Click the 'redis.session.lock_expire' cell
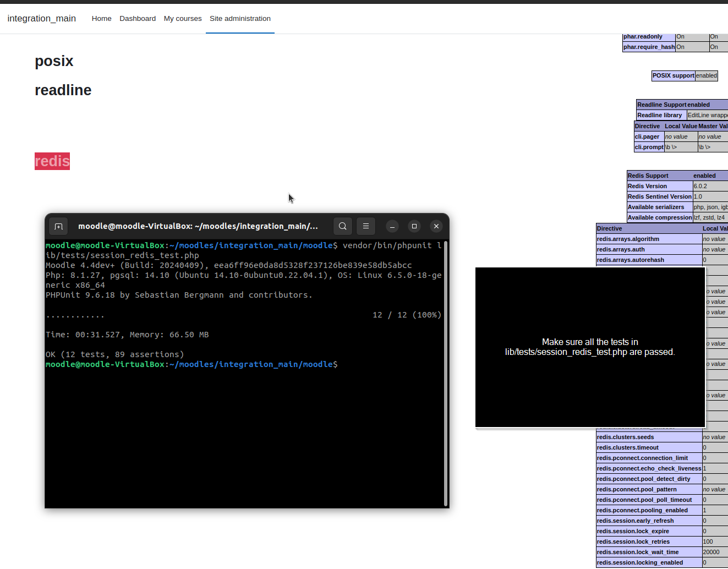This screenshot has height=569, width=728. pyautogui.click(x=649, y=531)
